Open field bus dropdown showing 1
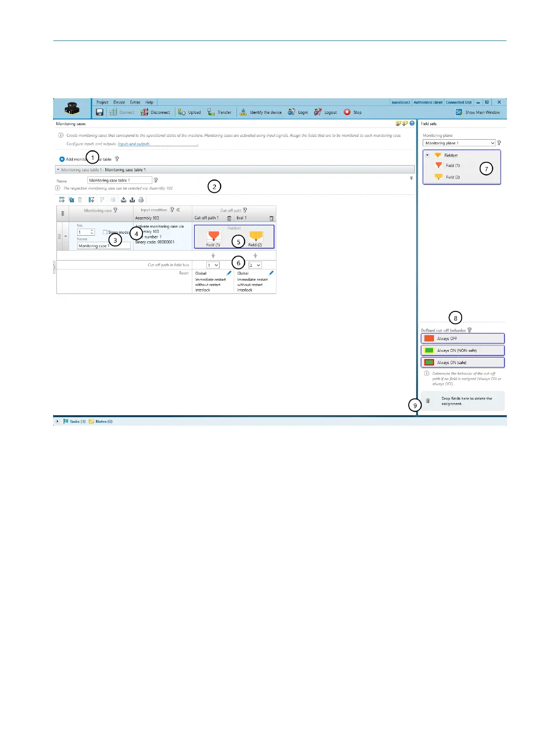Screen dimensions: 560x745 coord(213,265)
